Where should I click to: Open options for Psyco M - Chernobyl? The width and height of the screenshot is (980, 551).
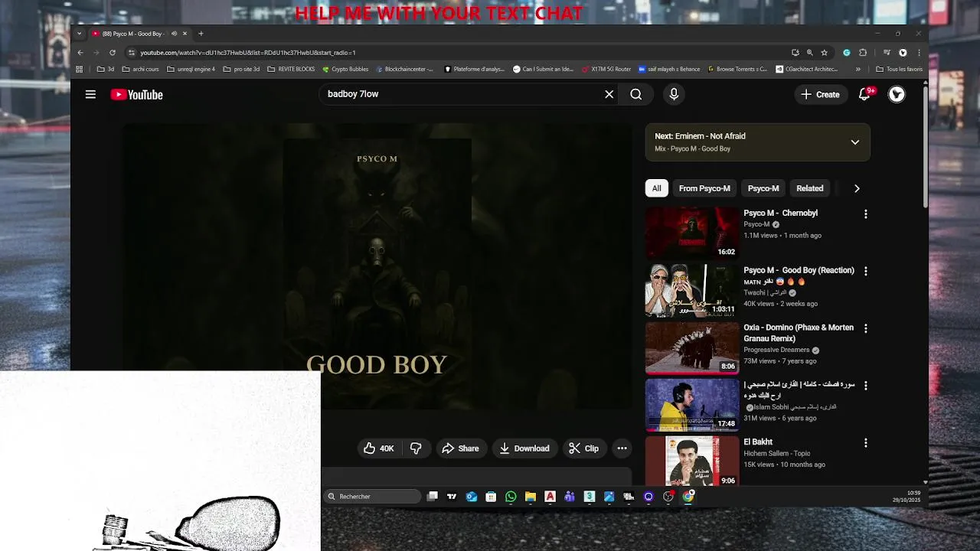[866, 214]
